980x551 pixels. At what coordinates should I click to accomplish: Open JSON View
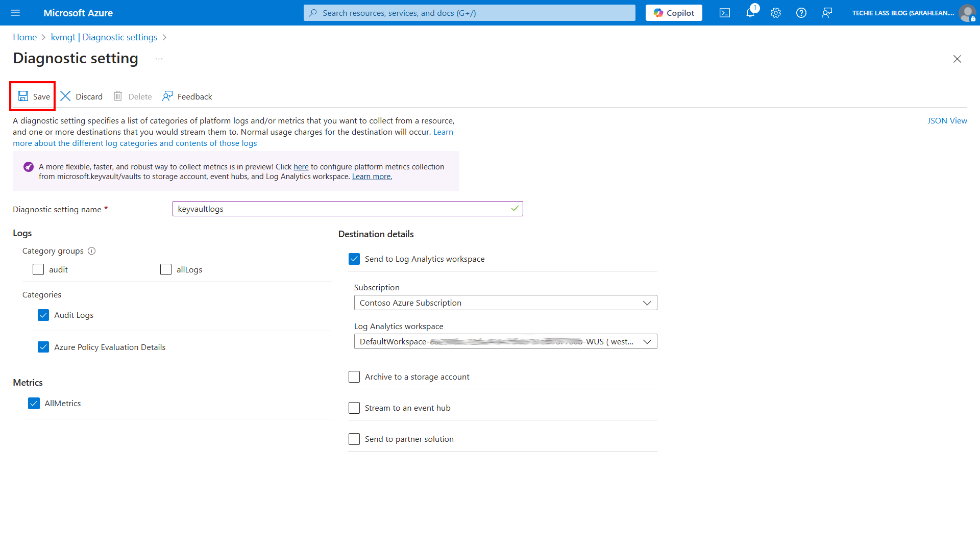click(947, 120)
